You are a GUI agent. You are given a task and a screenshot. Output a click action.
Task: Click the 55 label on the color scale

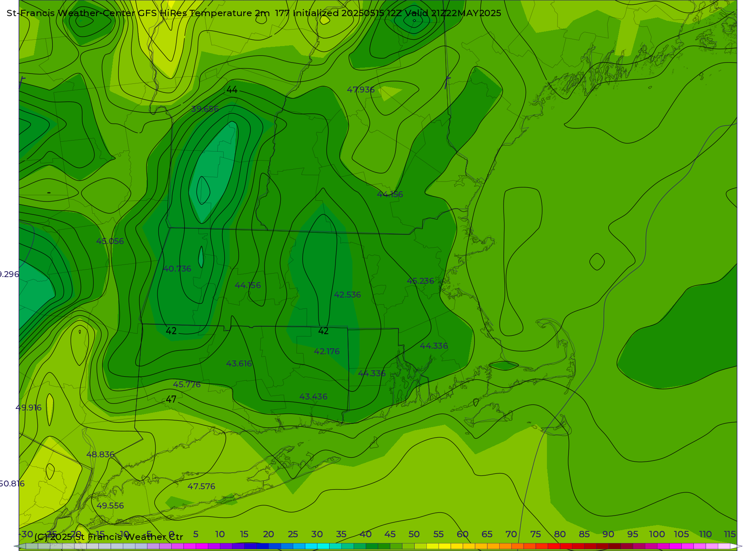[439, 534]
